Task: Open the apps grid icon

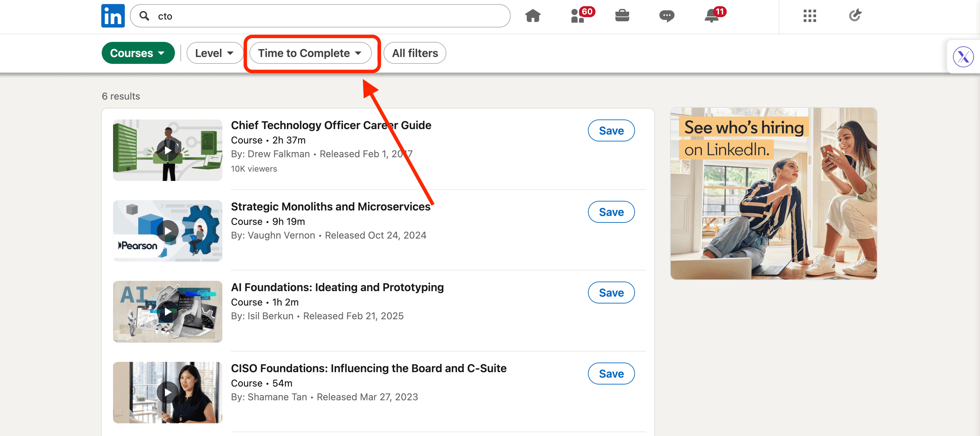Action: pos(810,16)
